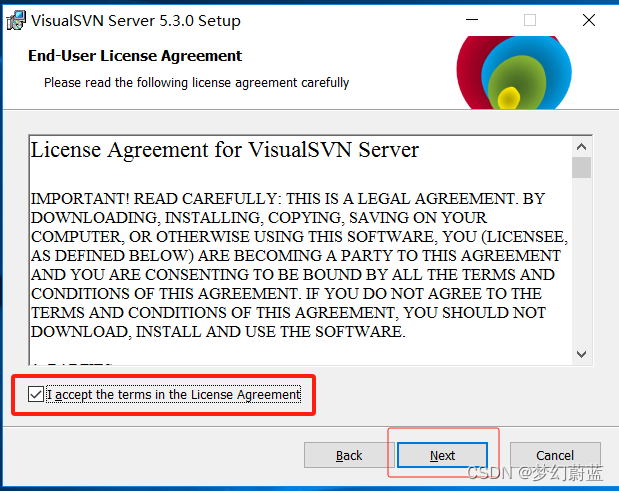Minimize the VisualSVN Server Setup window
The image size is (619, 491).
click(x=472, y=20)
